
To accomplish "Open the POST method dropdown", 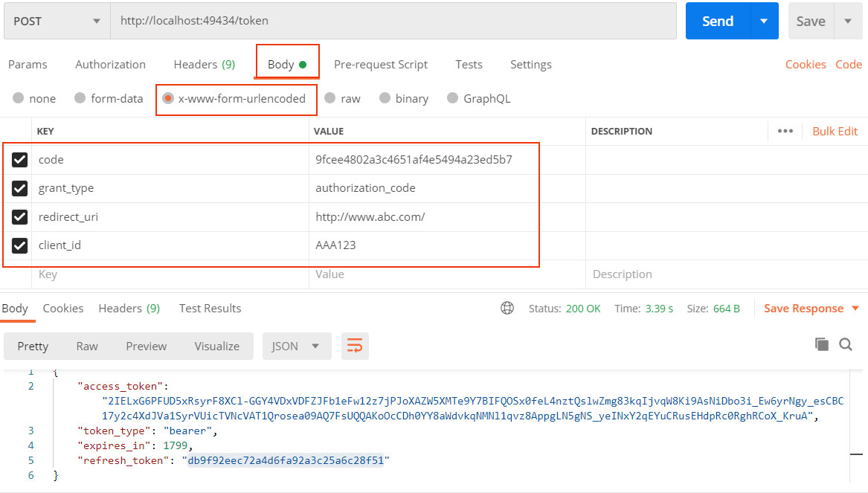I will click(x=56, y=21).
